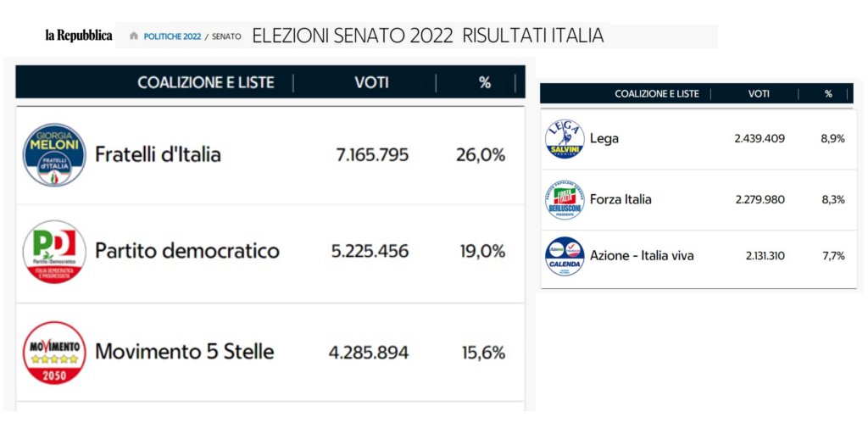This screenshot has width=868, height=434.
Task: Select the Partito democratico row name
Action: [187, 251]
